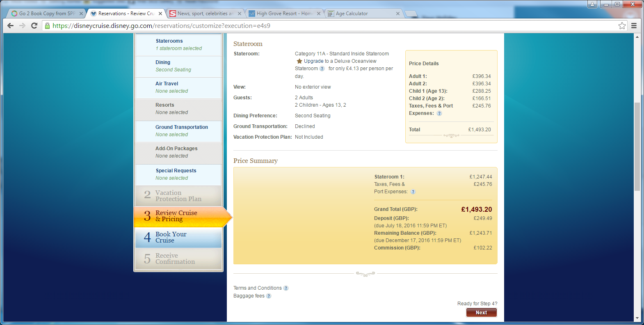Click the 'Not Included' protection plan value
Image resolution: width=644 pixels, height=325 pixels.
[x=309, y=137]
